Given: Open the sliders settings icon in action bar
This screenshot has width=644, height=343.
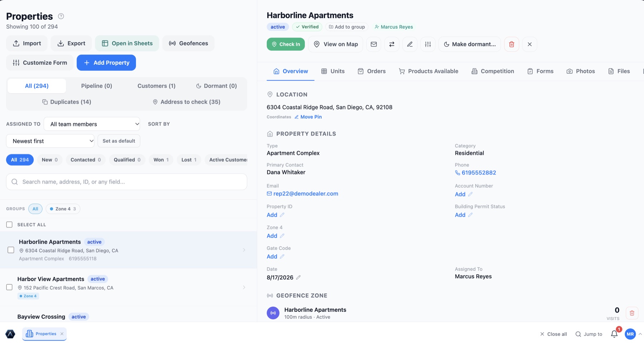Looking at the screenshot, I should 428,44.
